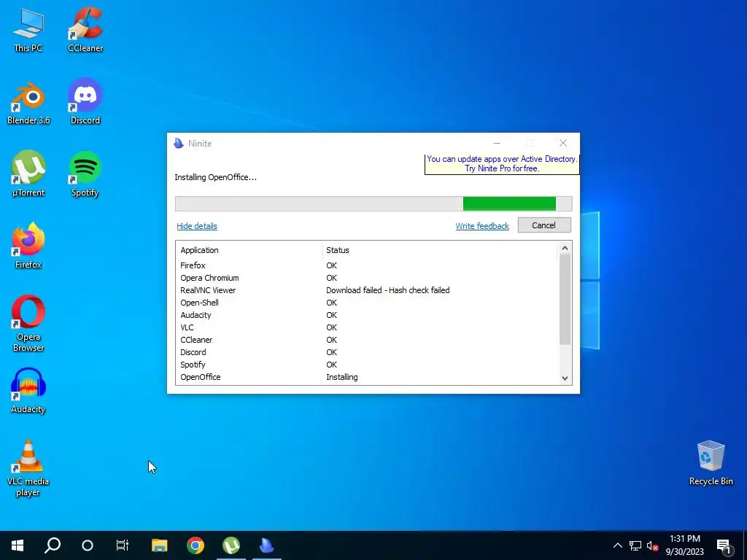
Task: Switch to µTorrent in the taskbar
Action: pyautogui.click(x=231, y=545)
